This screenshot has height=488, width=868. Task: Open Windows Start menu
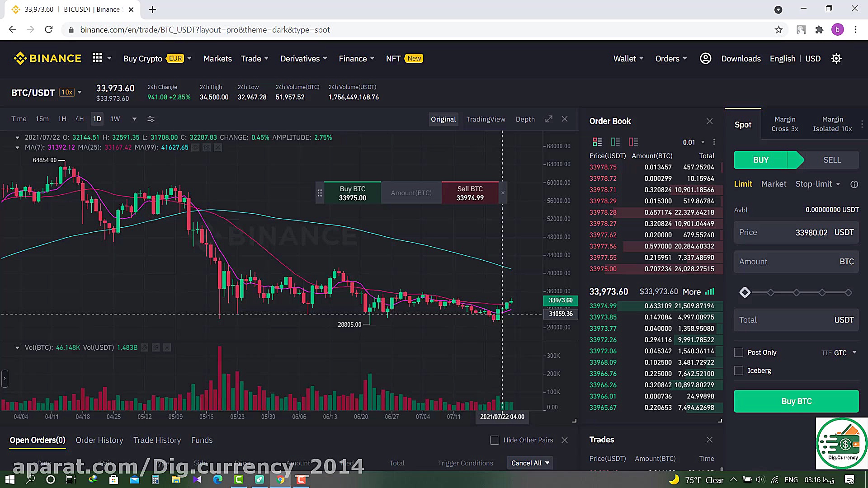[9, 479]
